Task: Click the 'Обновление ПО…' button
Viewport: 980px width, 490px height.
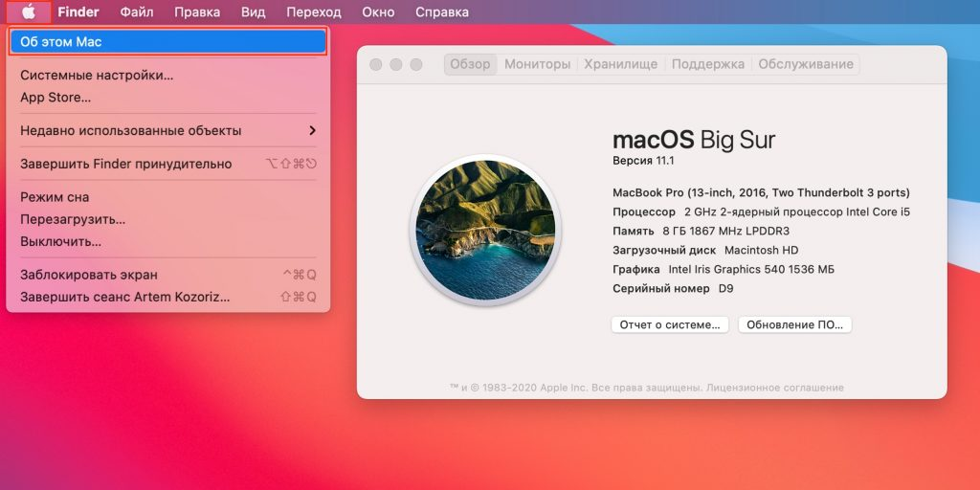Action: point(795,325)
